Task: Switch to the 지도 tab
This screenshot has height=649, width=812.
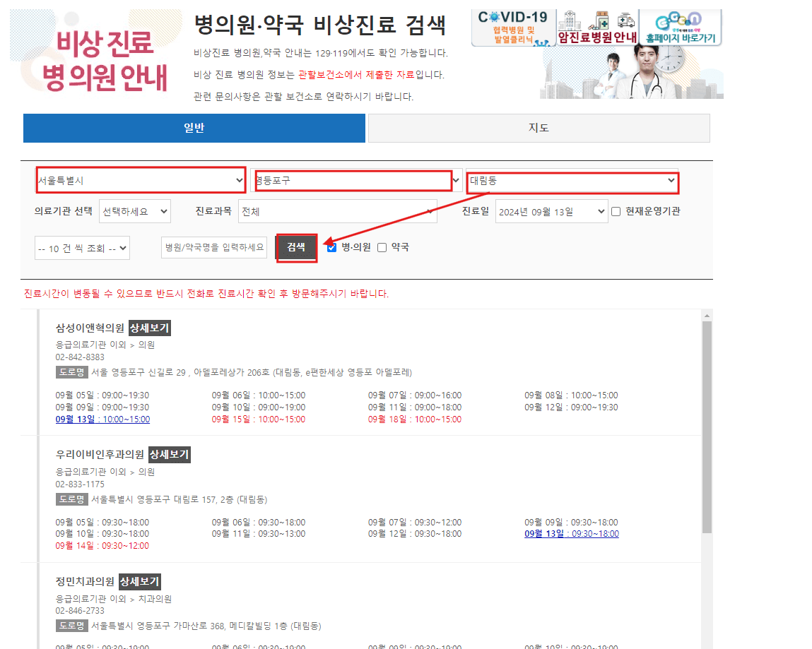Action: [x=539, y=128]
